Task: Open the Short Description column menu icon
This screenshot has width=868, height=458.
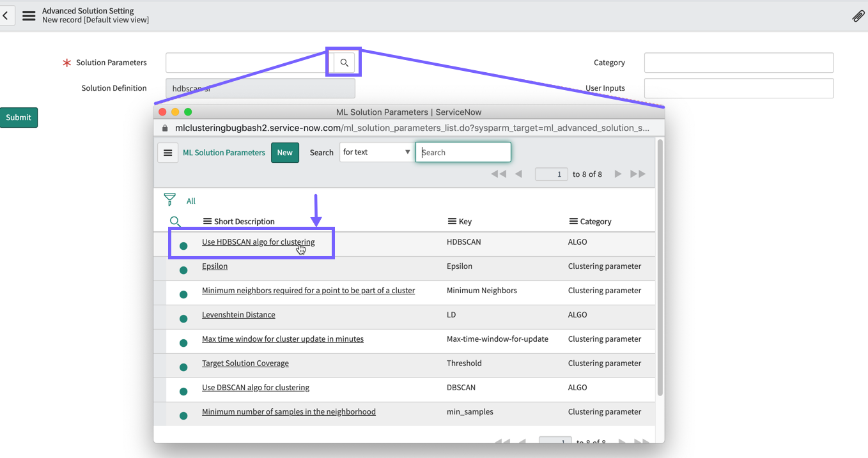Action: 207,222
